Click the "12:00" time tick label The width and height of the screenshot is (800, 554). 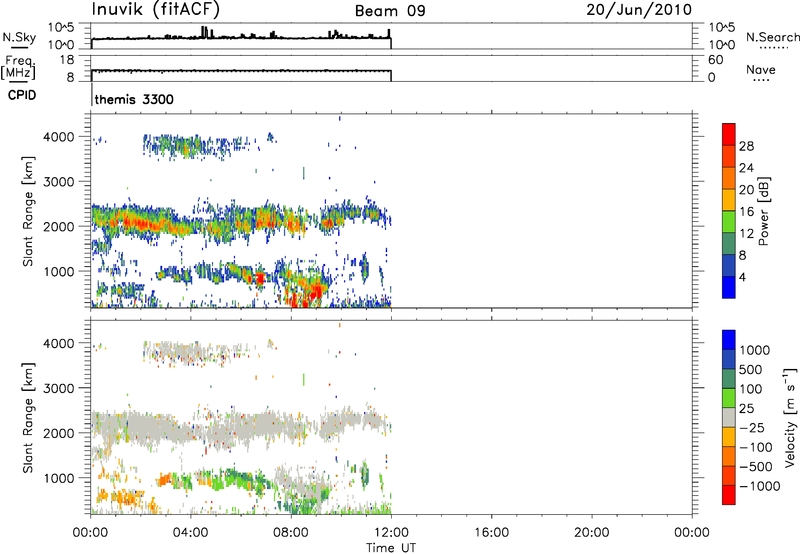pyautogui.click(x=391, y=533)
